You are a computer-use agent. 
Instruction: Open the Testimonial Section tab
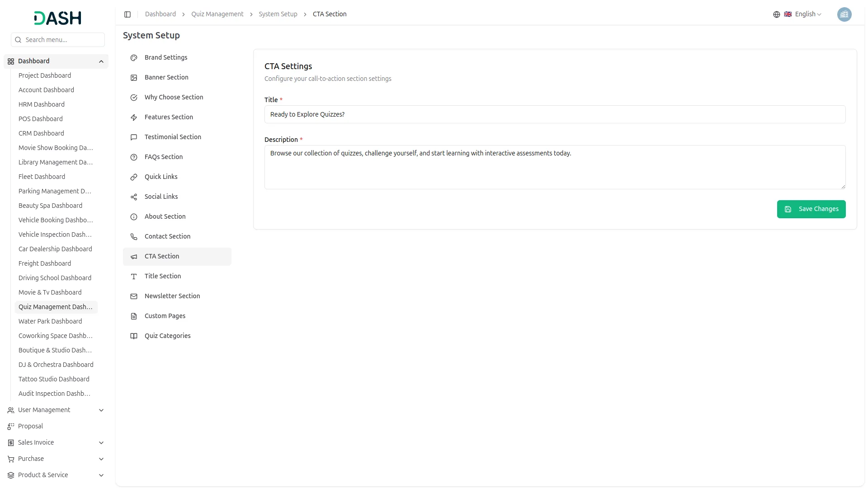[x=173, y=137]
